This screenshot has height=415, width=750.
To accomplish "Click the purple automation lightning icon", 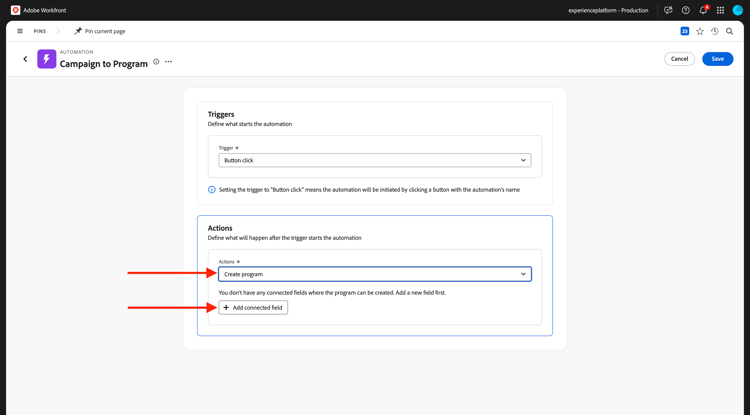I will coord(46,59).
